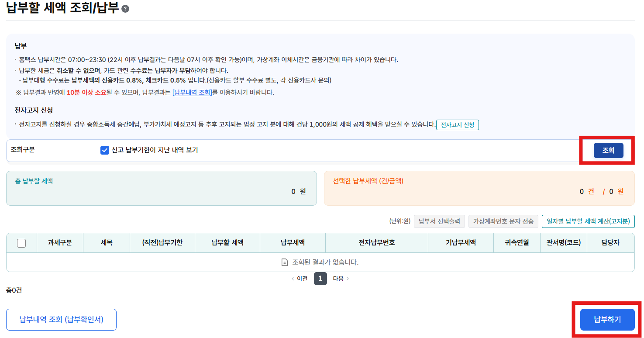Image resolution: width=644 pixels, height=338 pixels.
Task: Click 납부서 선택출력 button
Action: [x=439, y=221]
